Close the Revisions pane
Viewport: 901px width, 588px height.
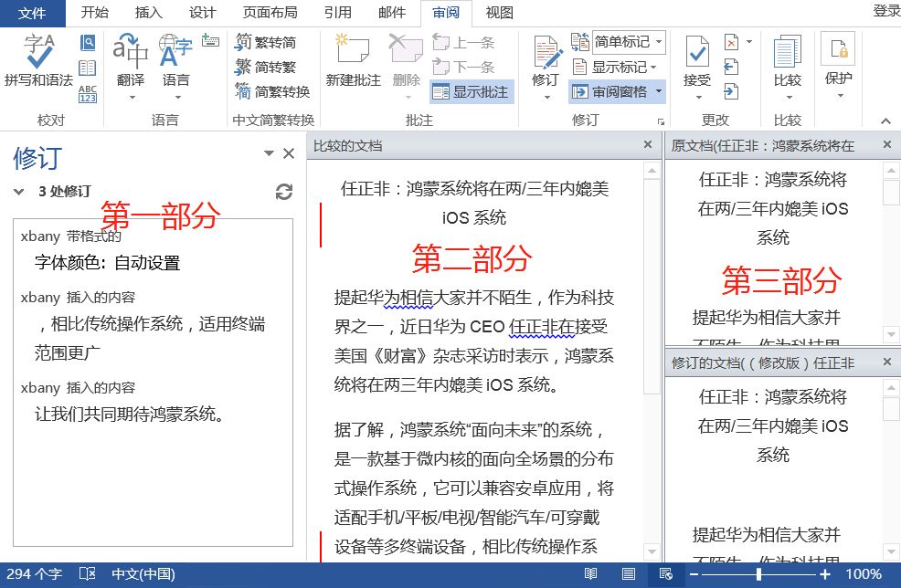tap(289, 153)
